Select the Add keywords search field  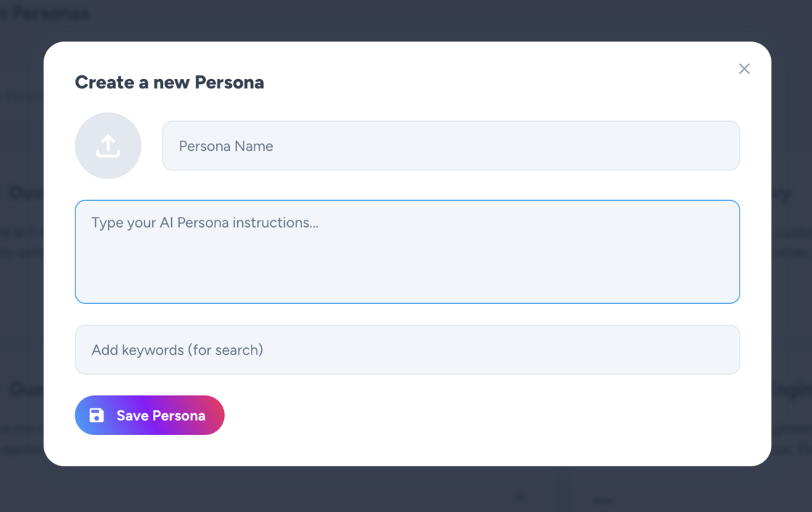[407, 350]
